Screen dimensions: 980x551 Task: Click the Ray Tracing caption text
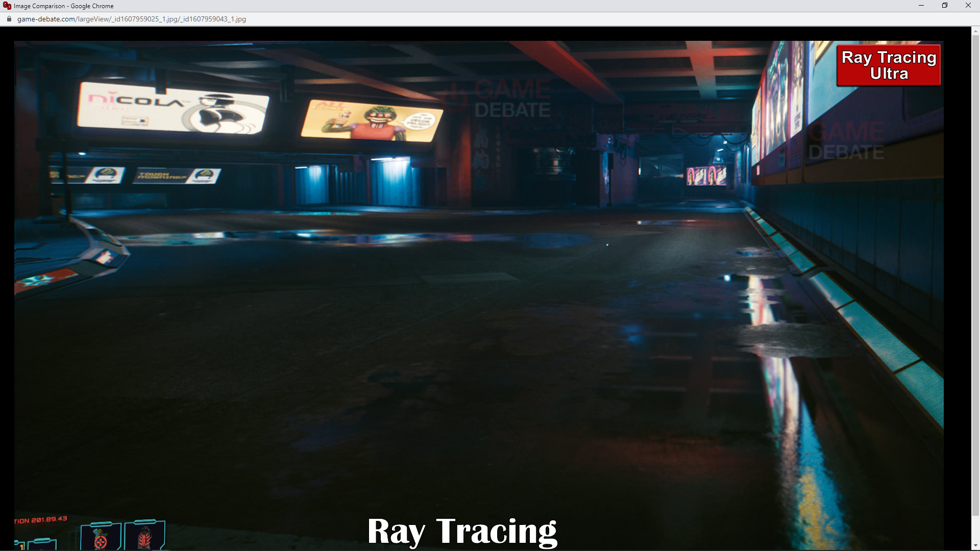(462, 531)
